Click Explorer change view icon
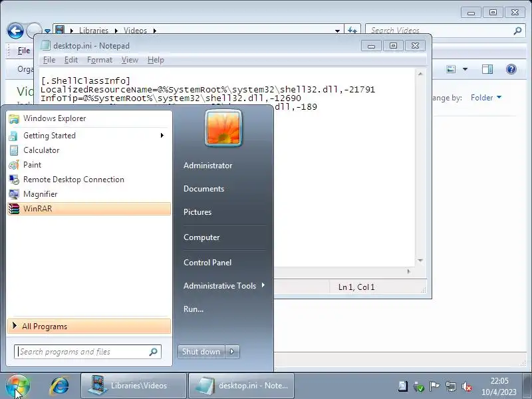This screenshot has width=532, height=399. [451, 70]
